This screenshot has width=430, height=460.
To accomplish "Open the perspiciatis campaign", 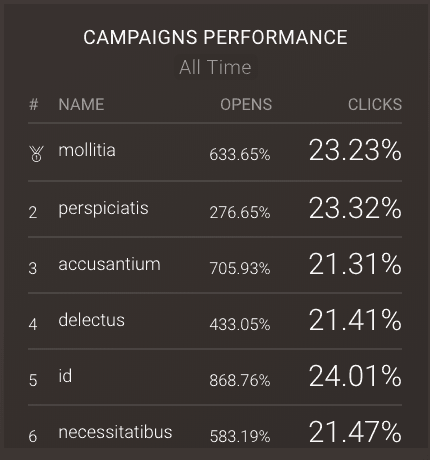I will tap(103, 209).
